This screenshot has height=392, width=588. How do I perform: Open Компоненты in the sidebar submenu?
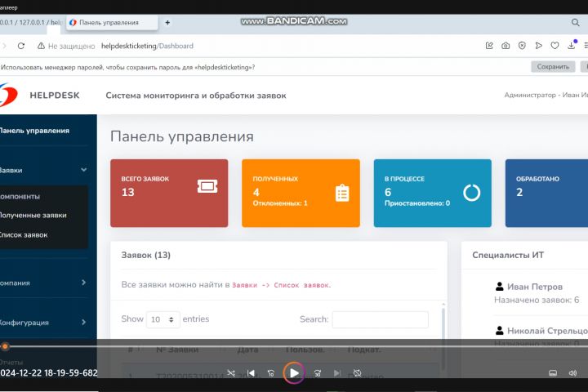coord(20,197)
